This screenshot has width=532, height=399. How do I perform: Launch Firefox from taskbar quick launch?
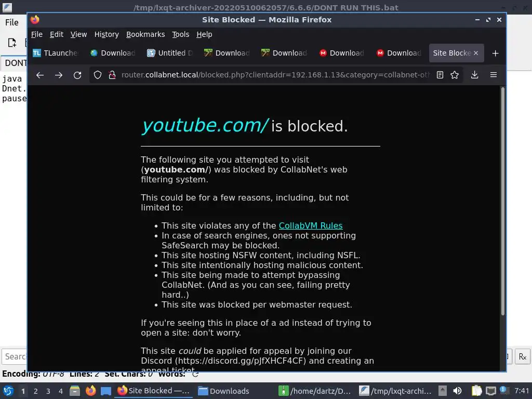[90, 391]
